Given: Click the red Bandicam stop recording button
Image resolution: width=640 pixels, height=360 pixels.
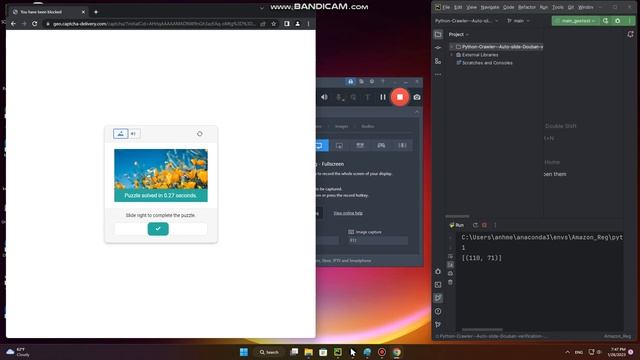Looking at the screenshot, I should pos(400,97).
